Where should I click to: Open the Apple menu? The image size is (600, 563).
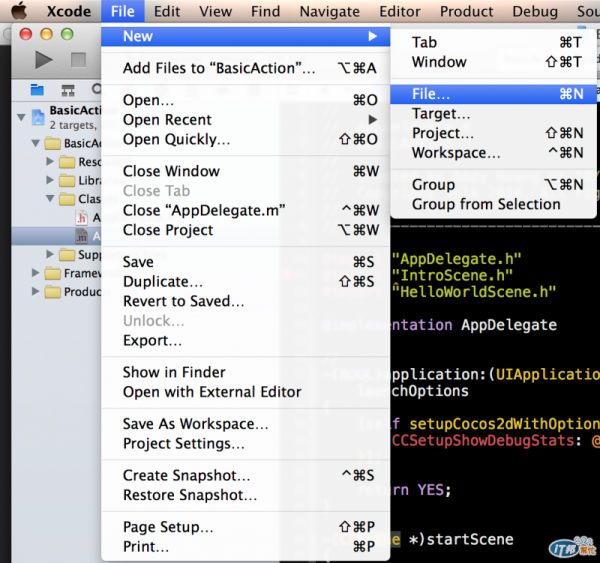(19, 10)
